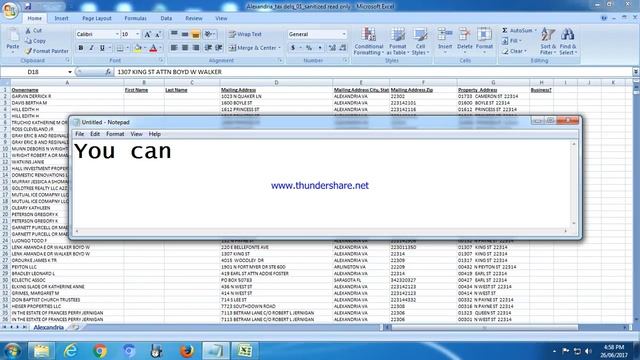
Task: Switch to the Formulas tab
Action: click(136, 18)
